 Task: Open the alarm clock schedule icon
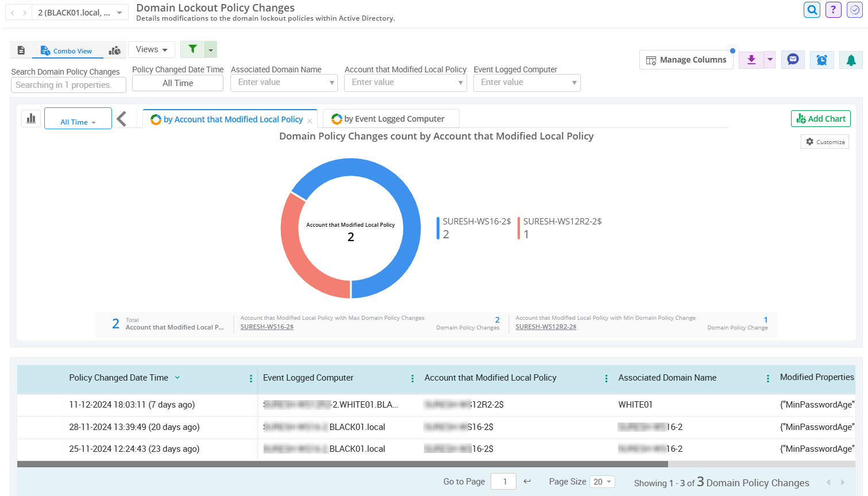[821, 60]
